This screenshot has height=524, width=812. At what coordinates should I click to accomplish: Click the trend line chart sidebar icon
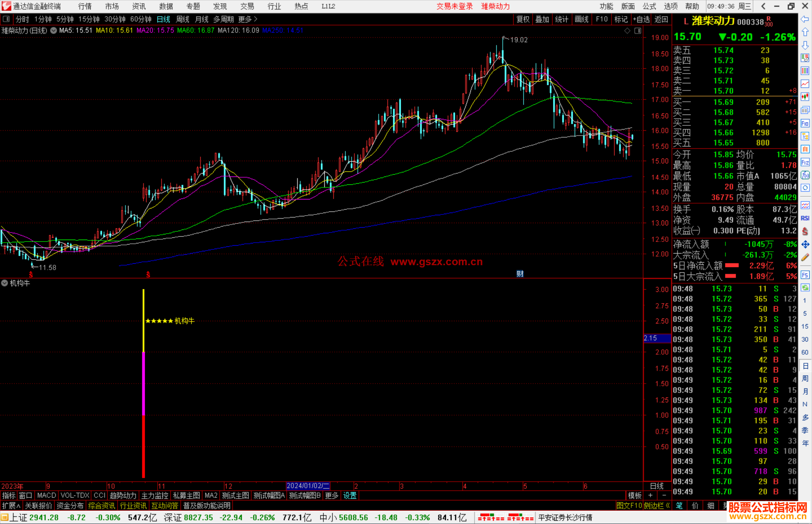coord(805,84)
